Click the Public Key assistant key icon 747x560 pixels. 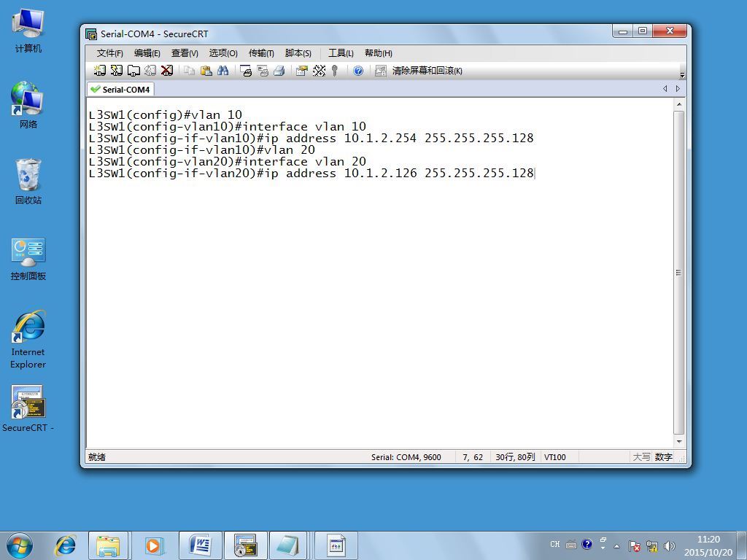335,71
